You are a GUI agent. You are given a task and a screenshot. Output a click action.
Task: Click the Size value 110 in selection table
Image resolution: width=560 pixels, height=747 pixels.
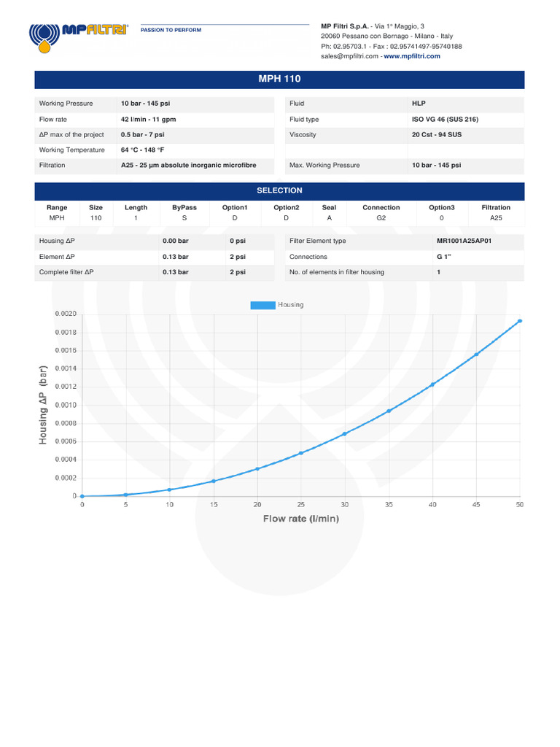96,218
